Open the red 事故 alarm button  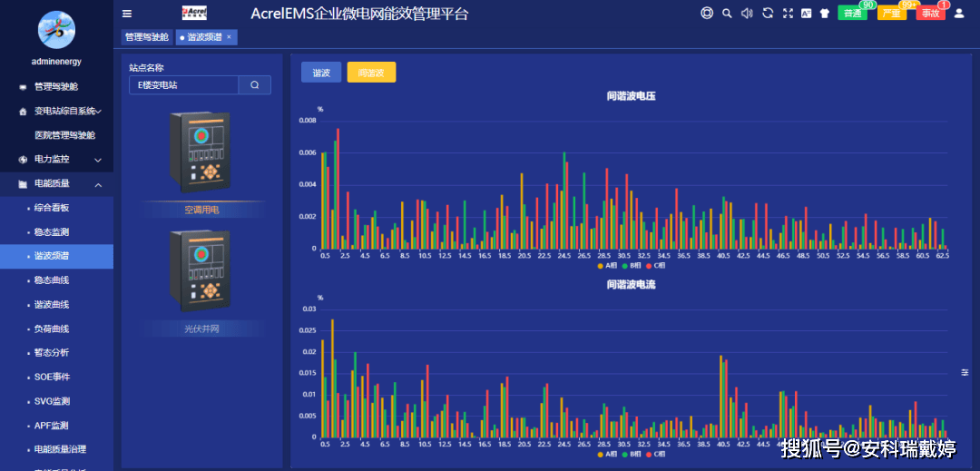(x=931, y=13)
